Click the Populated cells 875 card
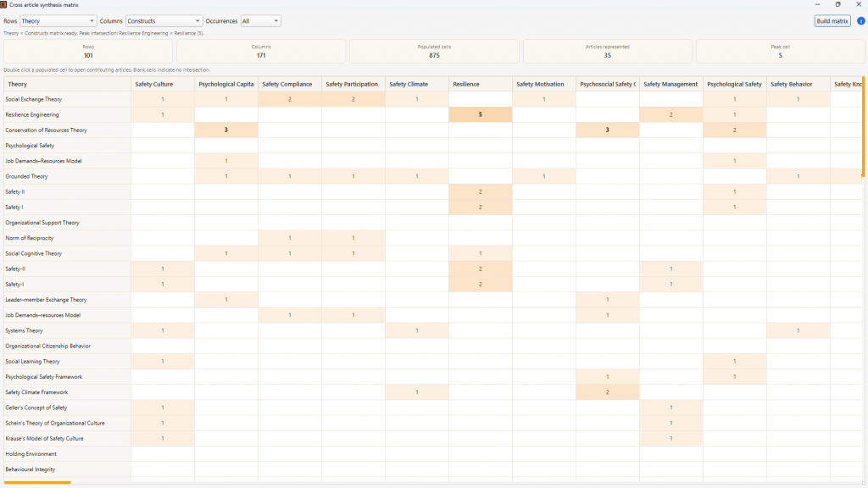 [434, 52]
